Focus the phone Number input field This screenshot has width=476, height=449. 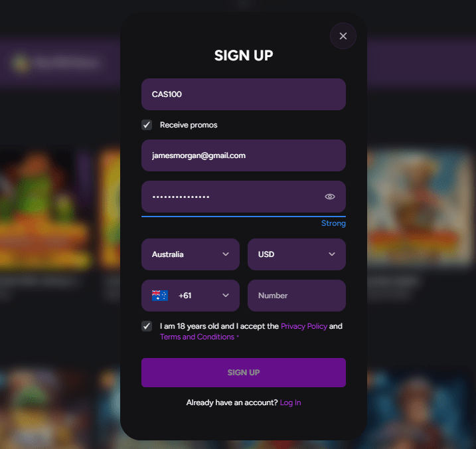tap(297, 296)
